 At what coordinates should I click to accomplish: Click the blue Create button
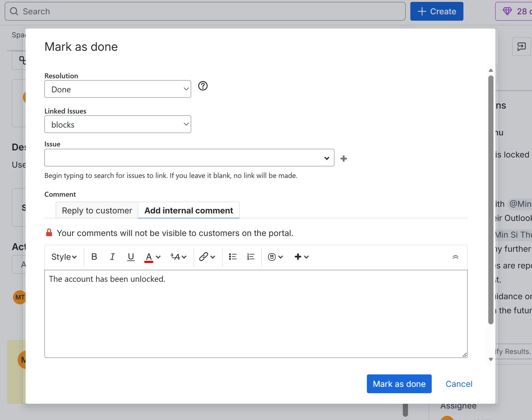pyautogui.click(x=437, y=11)
